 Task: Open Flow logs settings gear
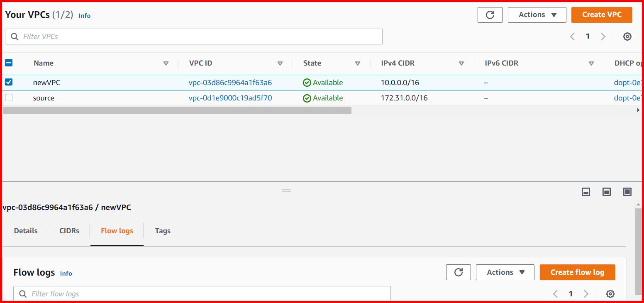coord(610,293)
